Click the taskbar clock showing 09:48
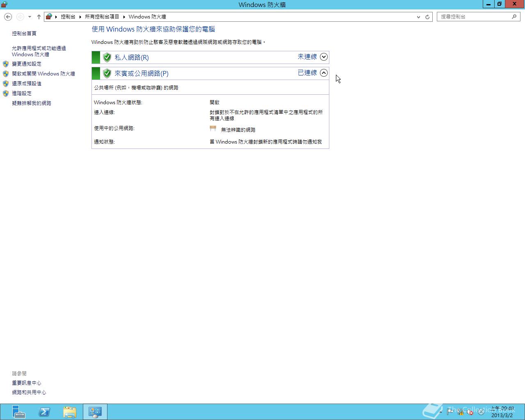Screen dimensions: 525x420 [x=502, y=412]
